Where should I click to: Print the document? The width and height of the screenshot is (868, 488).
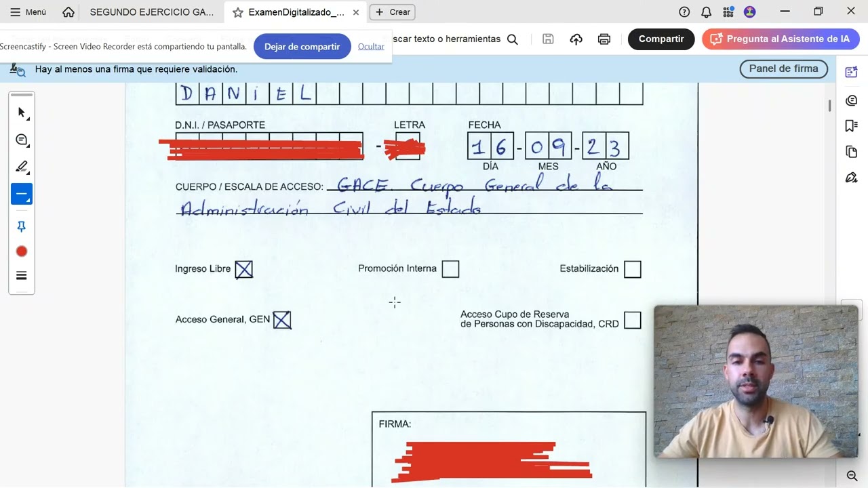(x=604, y=39)
